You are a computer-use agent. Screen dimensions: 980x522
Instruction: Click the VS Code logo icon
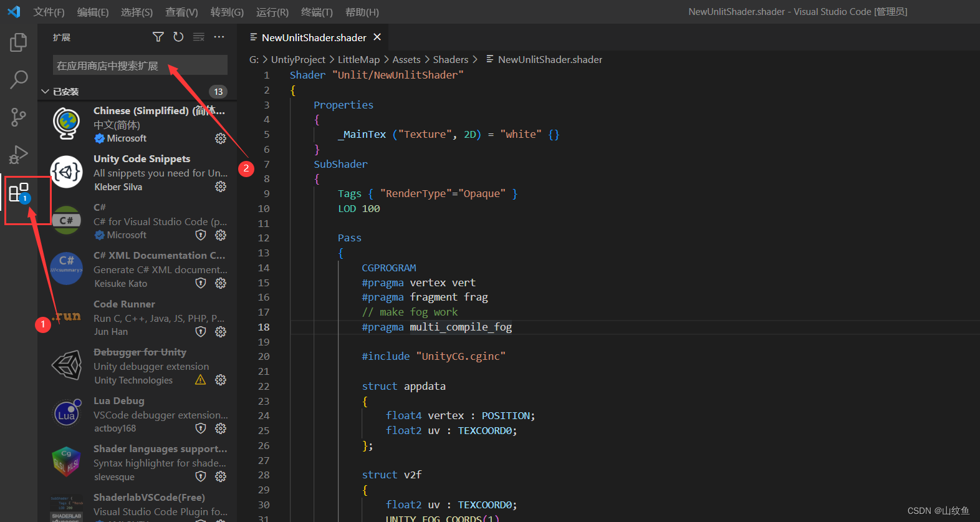[x=14, y=12]
